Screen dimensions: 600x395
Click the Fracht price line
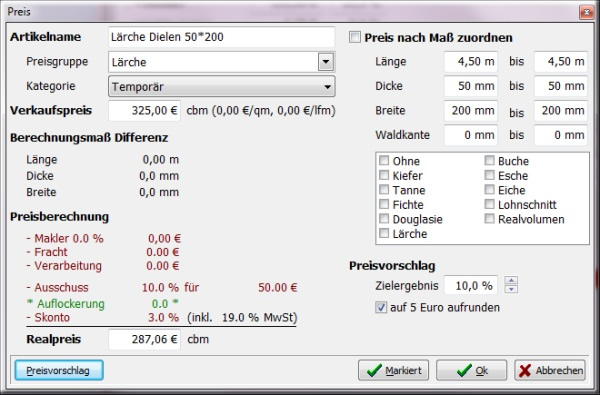tap(103, 252)
